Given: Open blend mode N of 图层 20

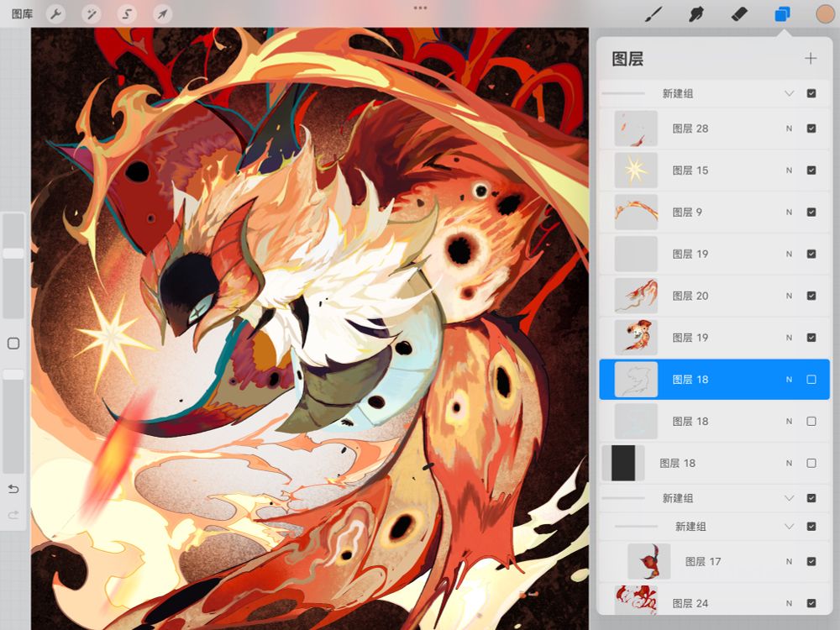Looking at the screenshot, I should pyautogui.click(x=789, y=296).
